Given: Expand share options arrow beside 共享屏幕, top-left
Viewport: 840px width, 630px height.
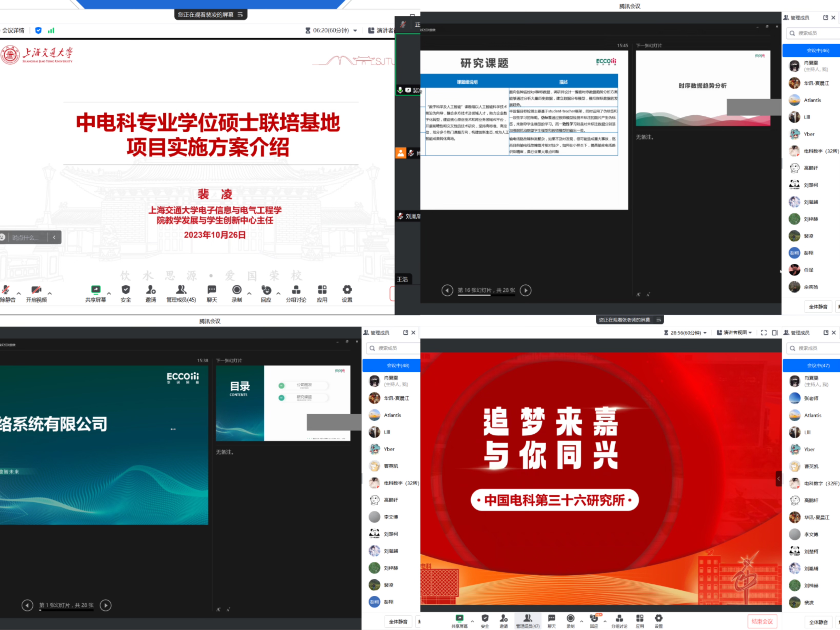Looking at the screenshot, I should [x=109, y=294].
